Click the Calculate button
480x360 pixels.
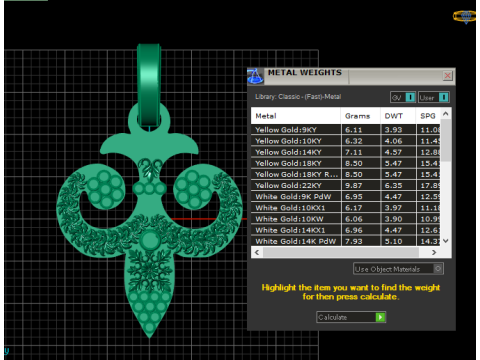tap(351, 317)
